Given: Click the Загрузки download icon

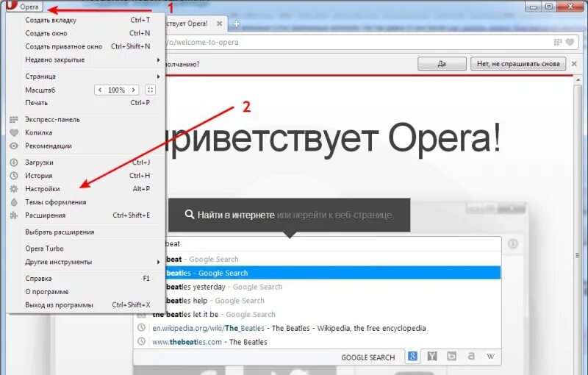Looking at the screenshot, I should (14, 162).
